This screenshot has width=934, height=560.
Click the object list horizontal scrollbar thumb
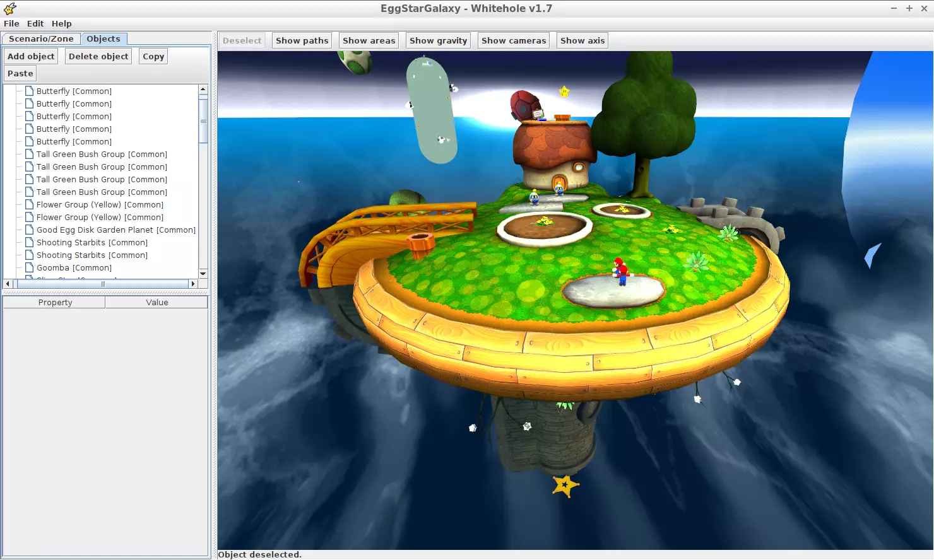(x=103, y=284)
